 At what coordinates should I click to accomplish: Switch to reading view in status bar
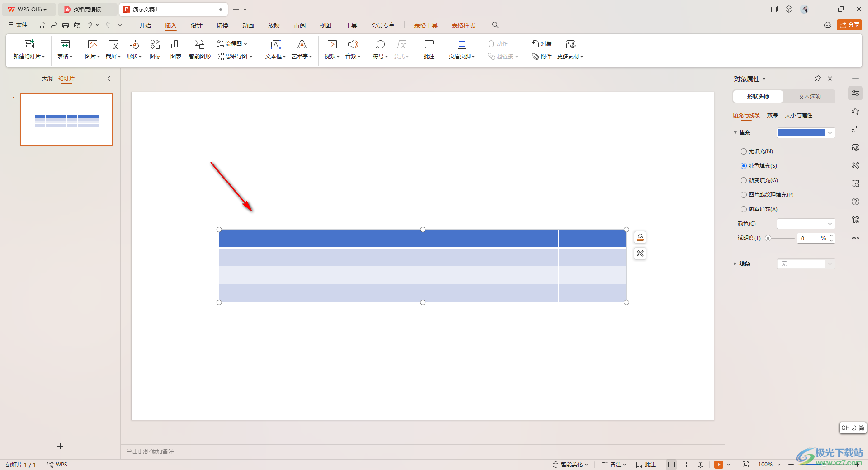click(700, 465)
